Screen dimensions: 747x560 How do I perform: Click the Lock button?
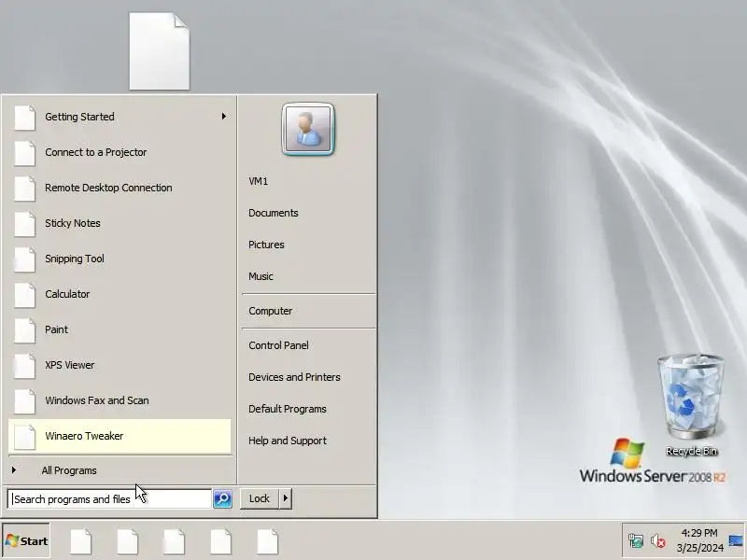(x=260, y=498)
